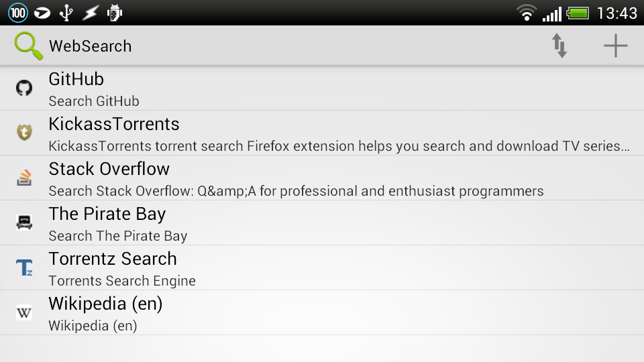Tap the Wikipedia W icon
The image size is (644, 362).
(24, 313)
